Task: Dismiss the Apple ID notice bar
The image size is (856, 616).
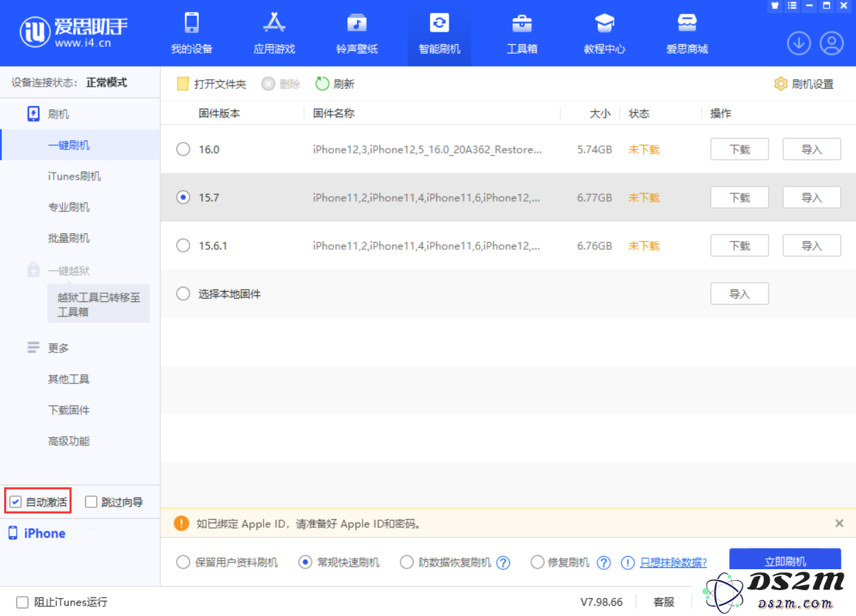Action: tap(839, 523)
